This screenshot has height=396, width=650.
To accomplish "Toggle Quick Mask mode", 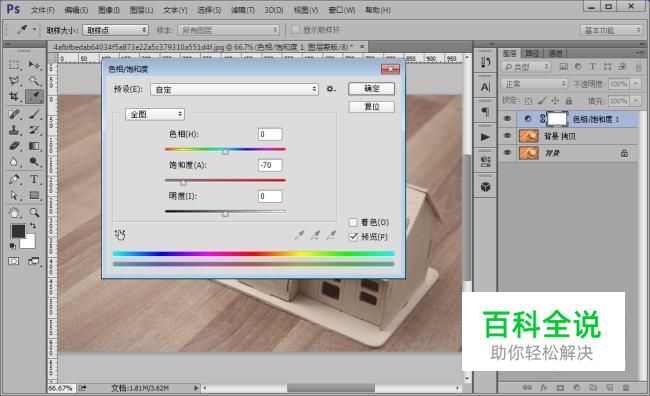I will 14,261.
